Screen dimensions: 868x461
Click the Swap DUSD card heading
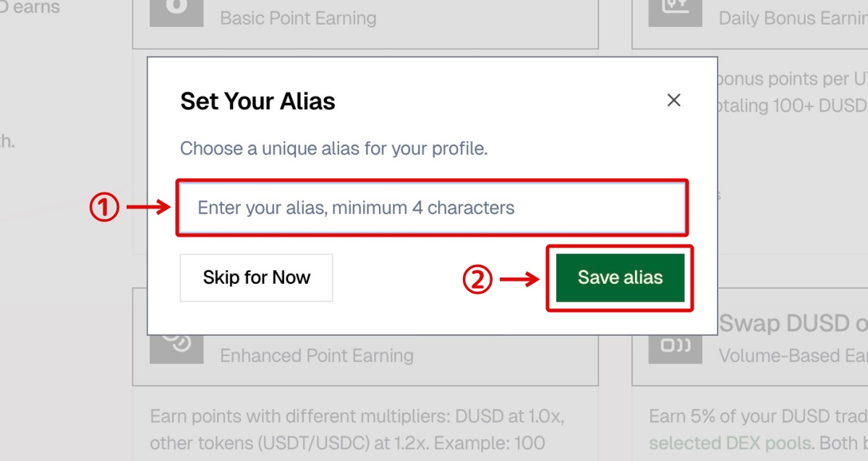pyautogui.click(x=792, y=324)
